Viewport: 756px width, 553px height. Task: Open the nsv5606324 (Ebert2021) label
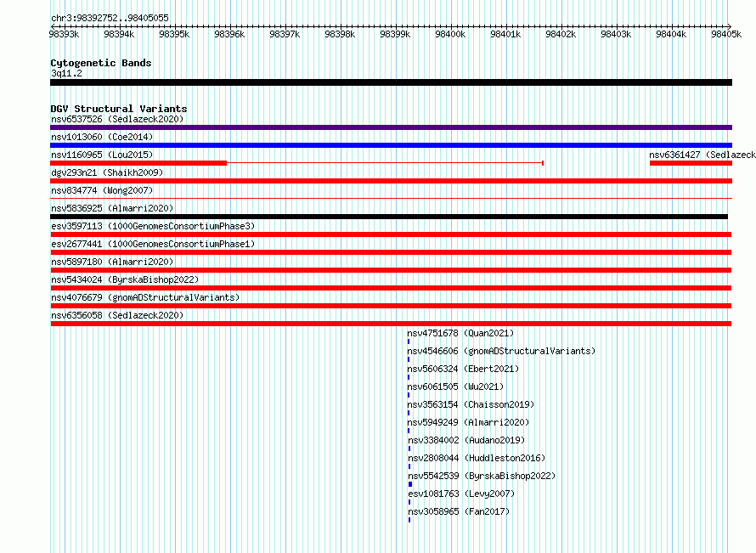[x=463, y=369]
